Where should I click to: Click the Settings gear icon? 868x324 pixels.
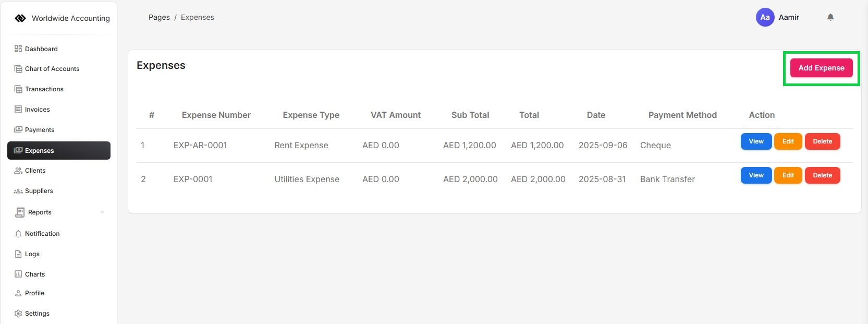(x=18, y=314)
